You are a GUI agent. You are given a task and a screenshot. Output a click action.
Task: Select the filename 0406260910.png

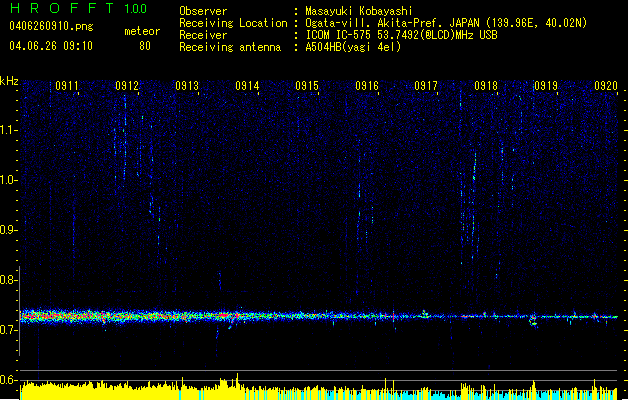(x=51, y=26)
